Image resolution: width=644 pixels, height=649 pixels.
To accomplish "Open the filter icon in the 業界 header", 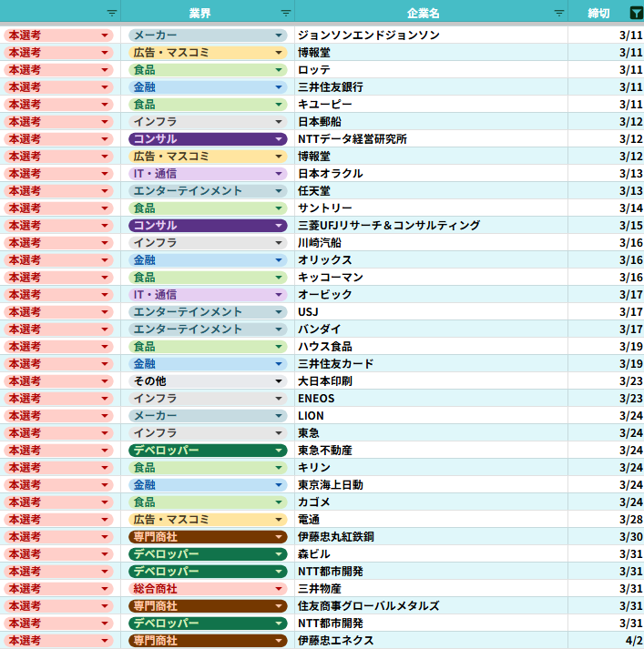I will (x=285, y=14).
